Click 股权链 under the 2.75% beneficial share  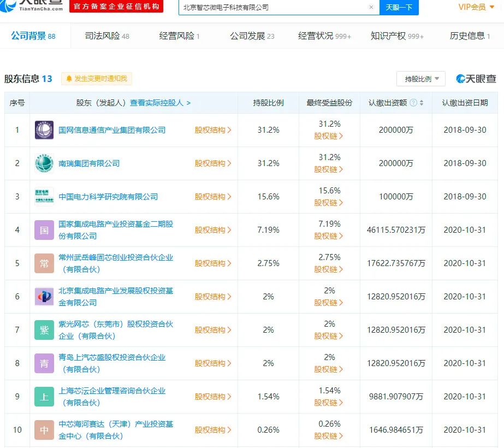(329, 269)
